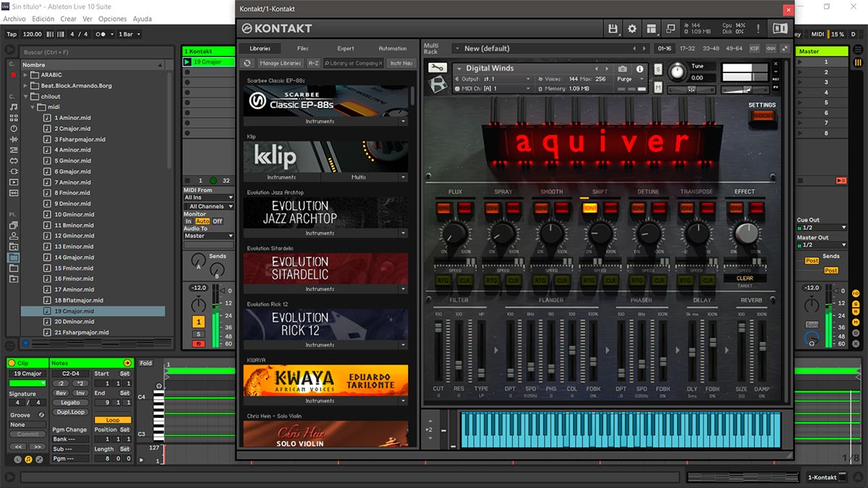The width and height of the screenshot is (868, 488).
Task: Click the Tap tempo button
Action: pos(12,34)
